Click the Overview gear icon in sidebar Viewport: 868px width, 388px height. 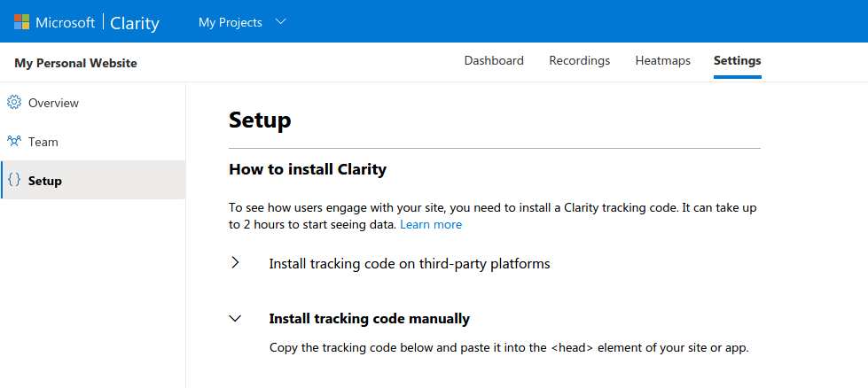(14, 102)
